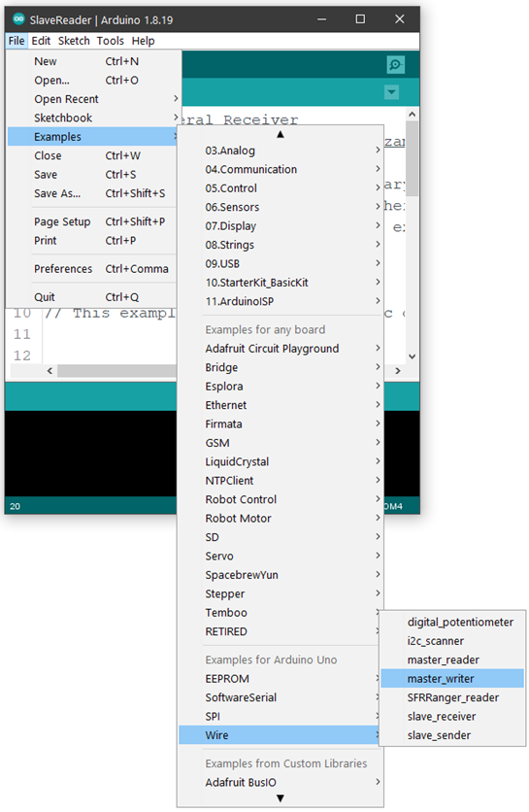Open RETIRED examples submenu
Screen dimensions: 529x812
click(280, 632)
